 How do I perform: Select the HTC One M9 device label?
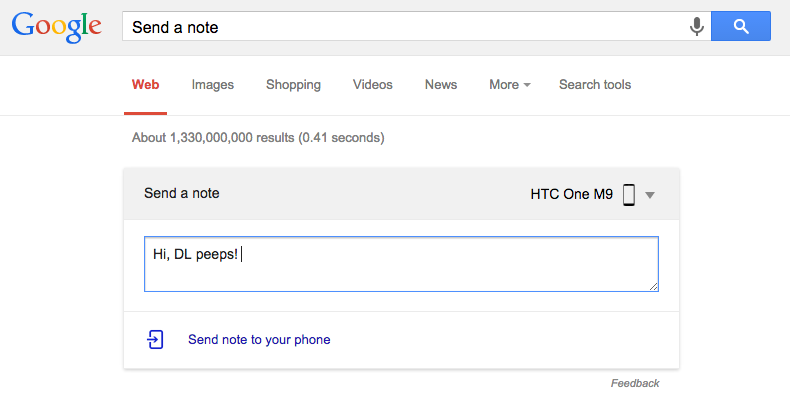coord(571,194)
